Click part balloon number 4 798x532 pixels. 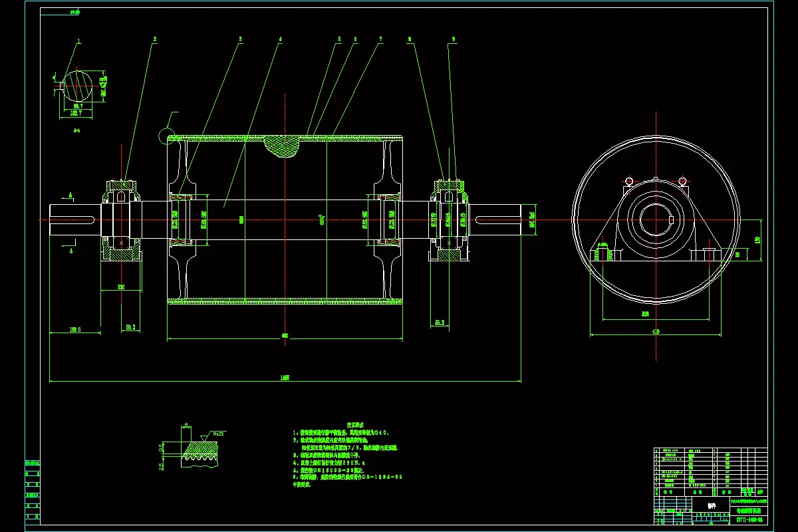pyautogui.click(x=281, y=40)
